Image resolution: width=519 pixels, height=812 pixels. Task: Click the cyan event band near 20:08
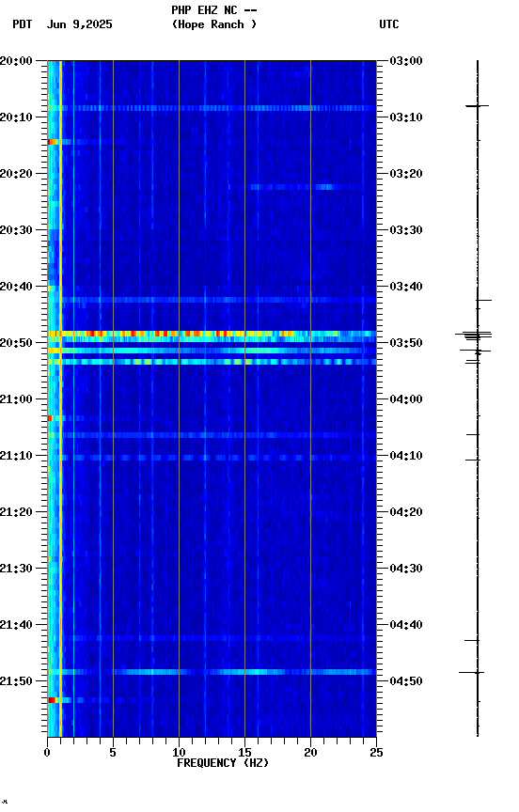tap(212, 108)
